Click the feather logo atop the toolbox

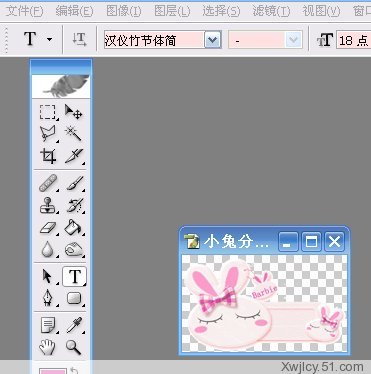[61, 86]
